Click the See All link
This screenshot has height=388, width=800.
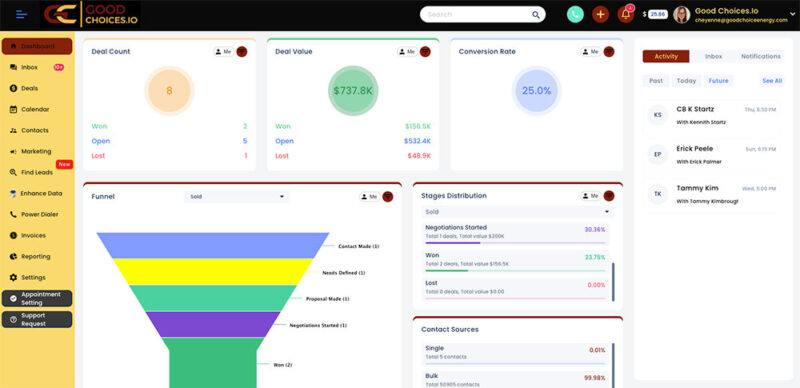tap(772, 81)
